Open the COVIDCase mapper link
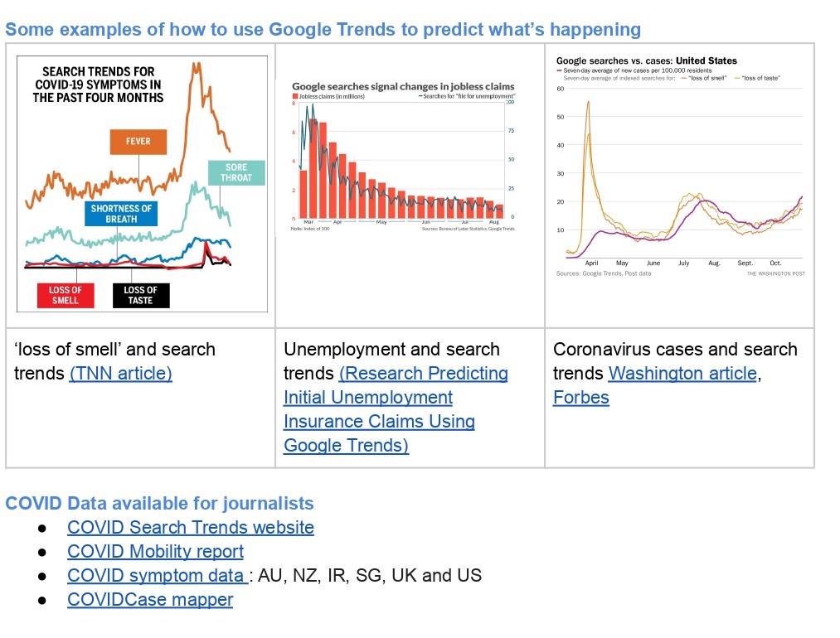 [150, 599]
